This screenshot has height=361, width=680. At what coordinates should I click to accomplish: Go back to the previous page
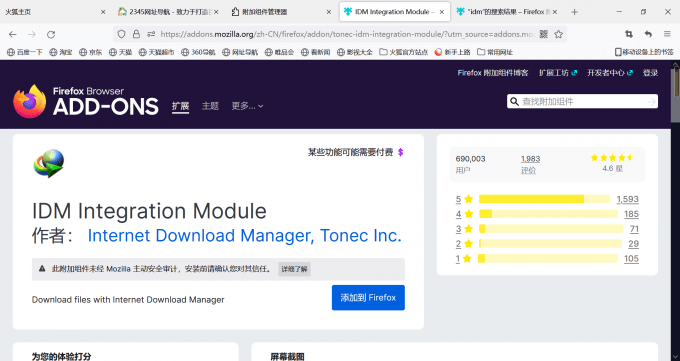[13, 34]
